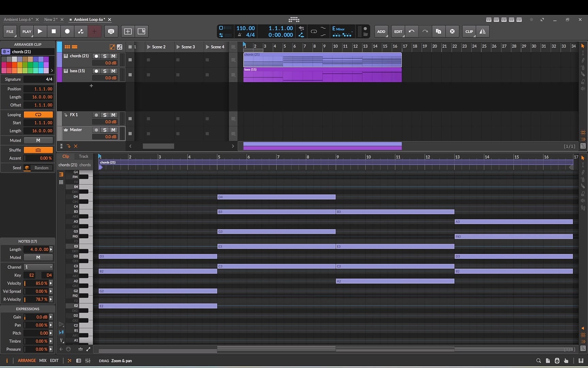Image resolution: width=588 pixels, height=368 pixels.
Task: Click the clip reverse/mirror icon
Action: click(483, 31)
